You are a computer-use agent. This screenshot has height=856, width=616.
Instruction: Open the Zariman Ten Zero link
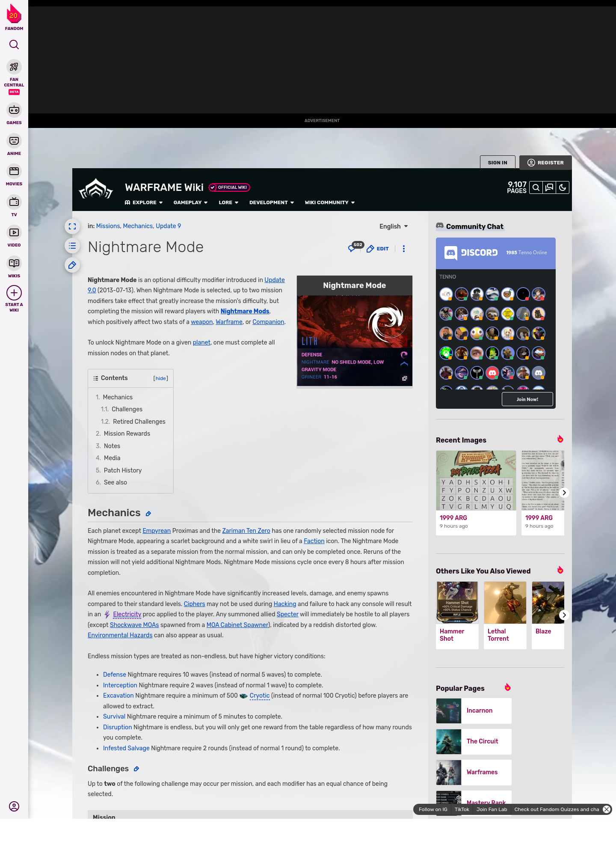click(x=246, y=531)
